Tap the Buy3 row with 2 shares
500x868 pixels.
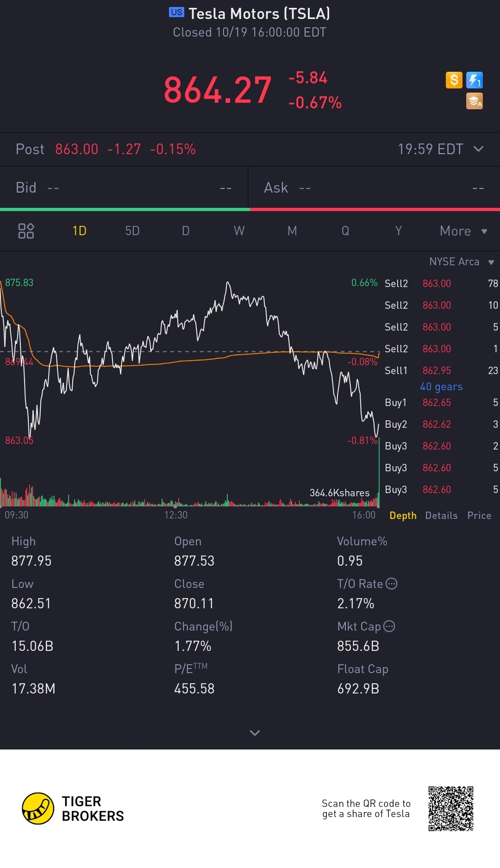tap(441, 446)
